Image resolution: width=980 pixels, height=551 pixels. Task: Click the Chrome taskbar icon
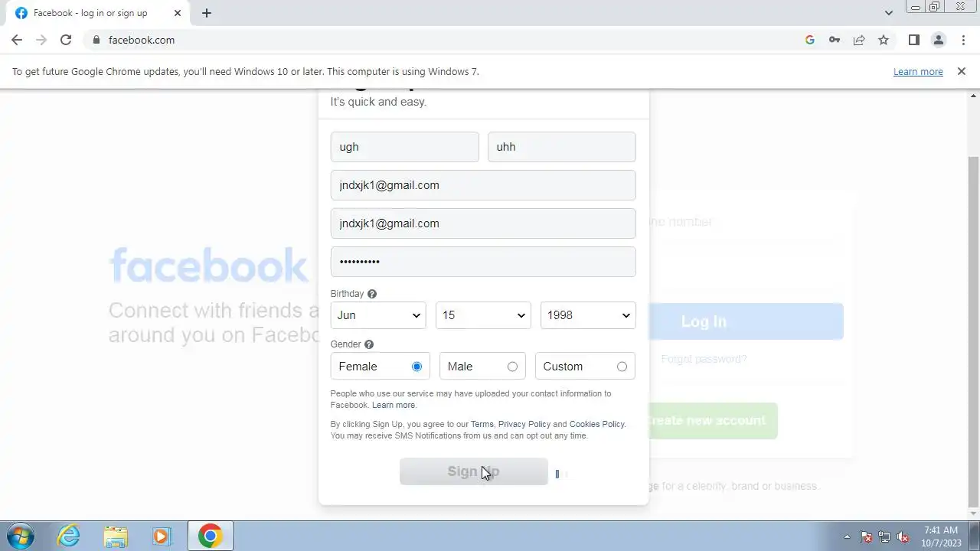(x=210, y=536)
